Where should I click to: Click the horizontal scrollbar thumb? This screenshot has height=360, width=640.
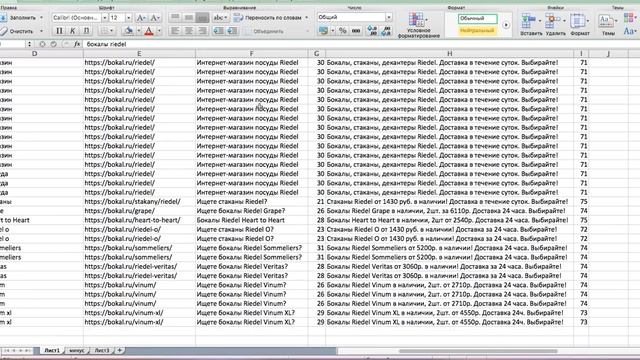click(478, 351)
